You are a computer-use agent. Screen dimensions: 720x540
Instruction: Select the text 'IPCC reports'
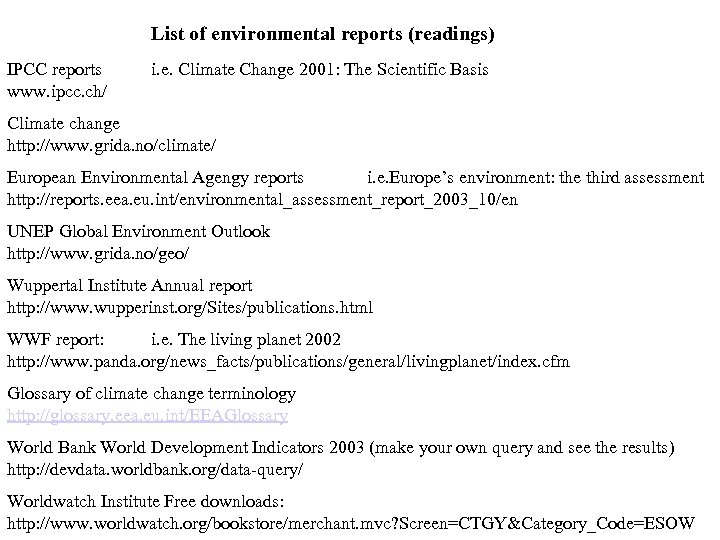[54, 70]
